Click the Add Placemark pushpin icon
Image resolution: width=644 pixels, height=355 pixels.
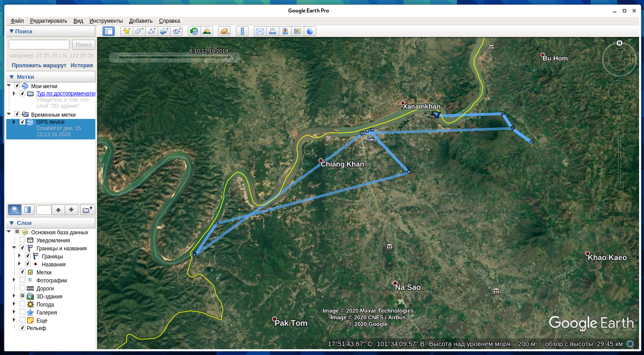pyautogui.click(x=126, y=31)
